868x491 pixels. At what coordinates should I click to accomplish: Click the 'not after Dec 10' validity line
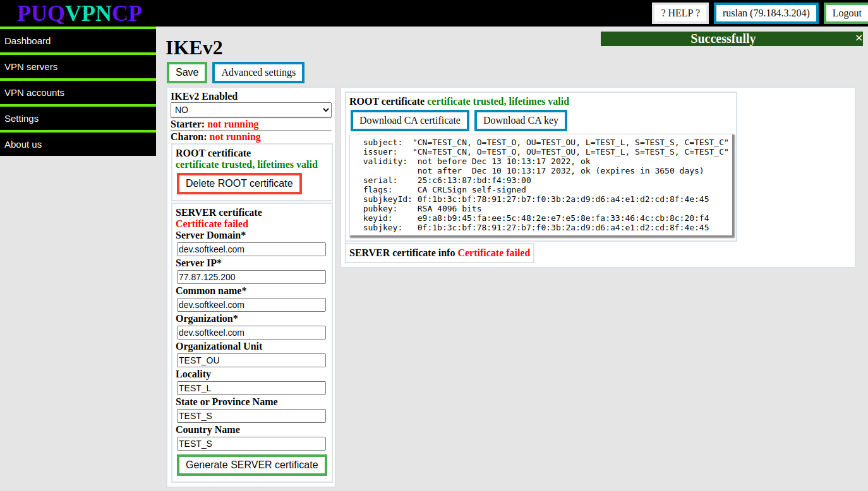point(560,171)
